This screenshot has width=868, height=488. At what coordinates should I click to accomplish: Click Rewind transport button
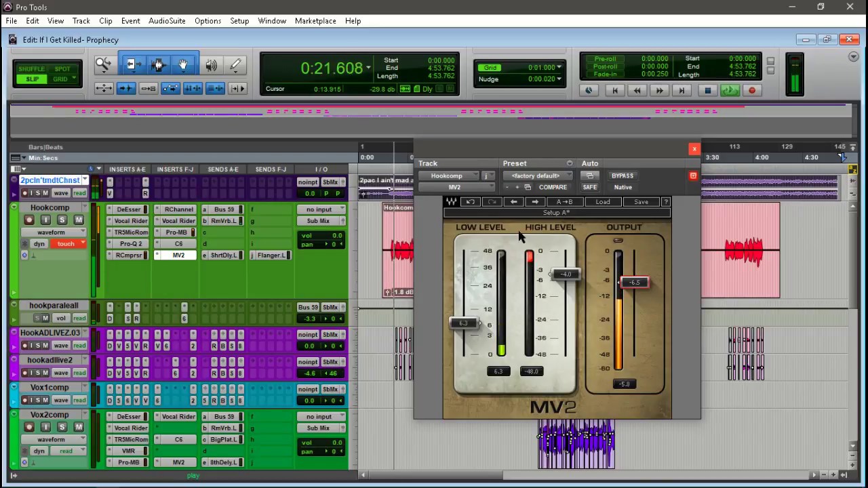[637, 90]
